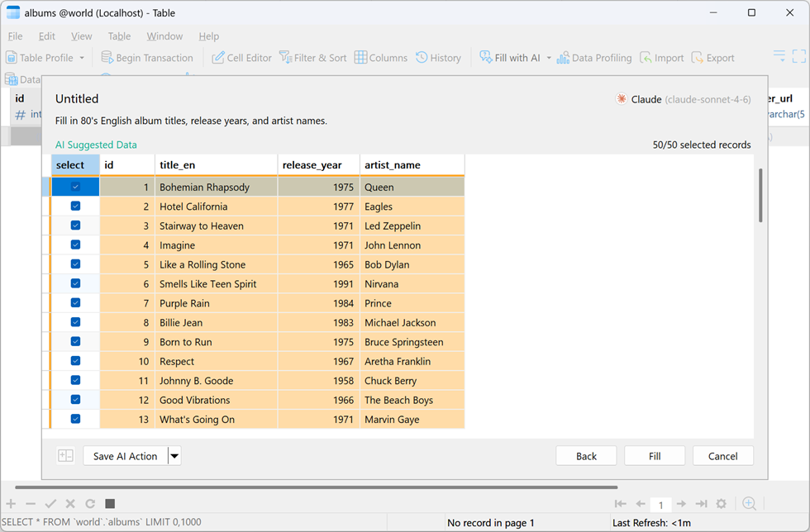The image size is (810, 532).
Task: Click the title_en column header
Action: [x=216, y=164]
